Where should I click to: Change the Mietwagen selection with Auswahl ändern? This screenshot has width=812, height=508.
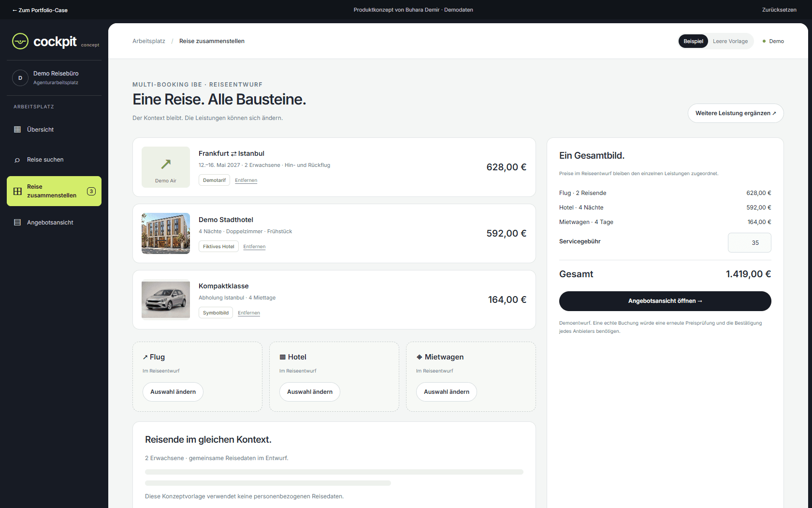click(447, 392)
